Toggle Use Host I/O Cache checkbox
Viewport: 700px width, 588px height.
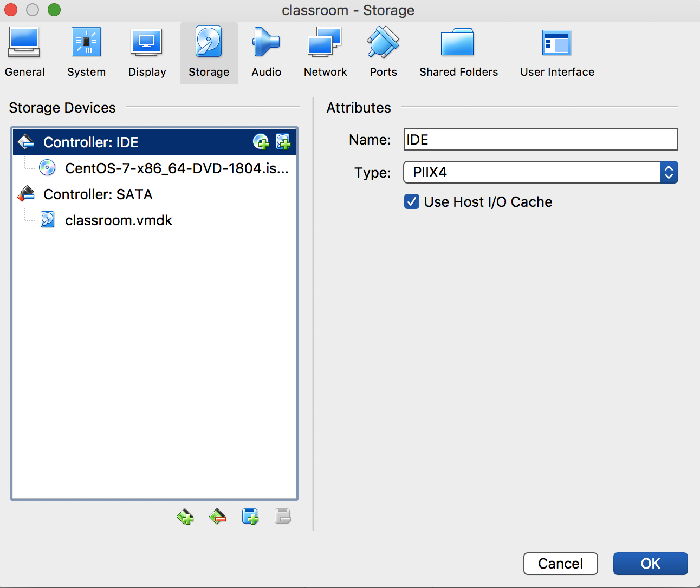point(412,202)
